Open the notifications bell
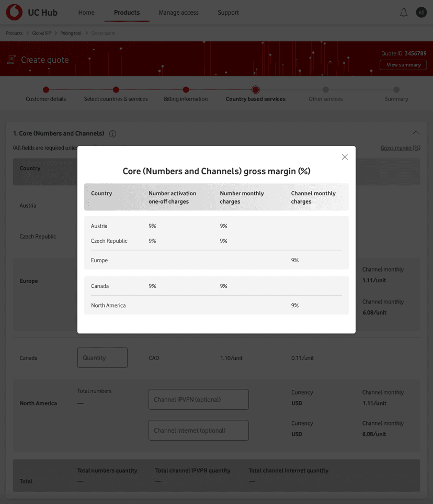This screenshot has width=433, height=504. click(x=403, y=13)
